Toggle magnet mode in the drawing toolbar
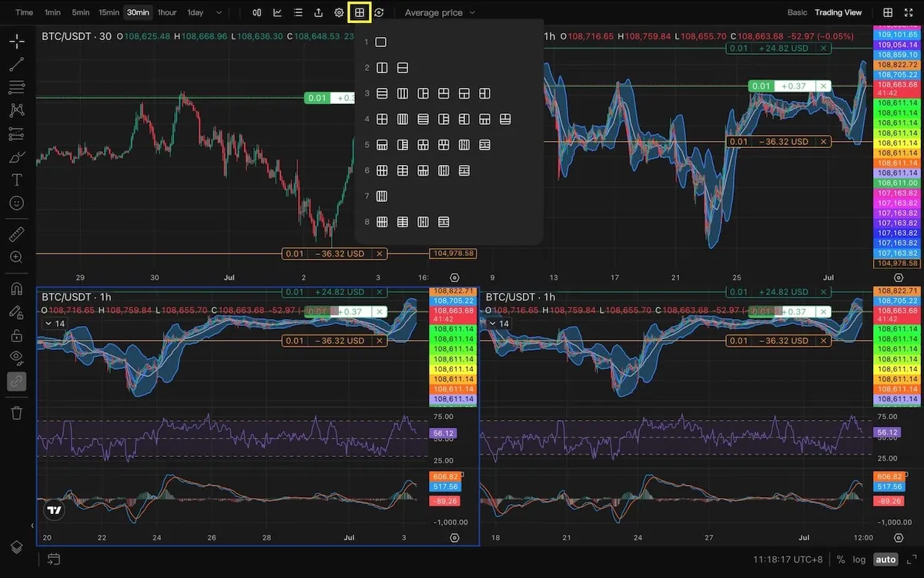Screen dimensions: 924x578 pyautogui.click(x=17, y=289)
